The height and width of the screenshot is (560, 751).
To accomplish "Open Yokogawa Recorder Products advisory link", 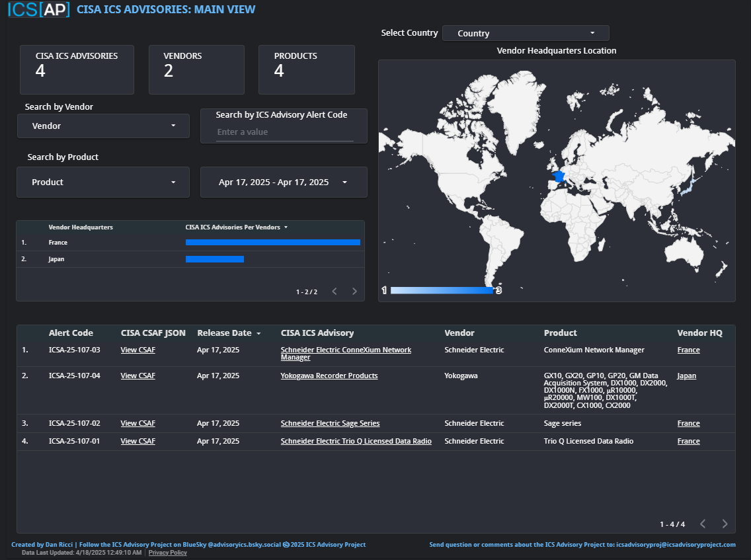I will 329,376.
